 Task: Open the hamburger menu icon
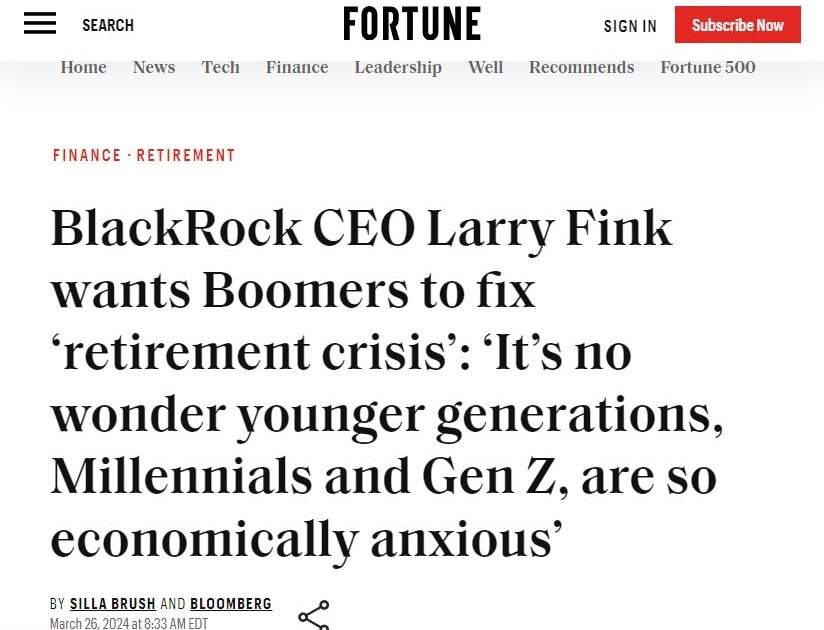(40, 24)
